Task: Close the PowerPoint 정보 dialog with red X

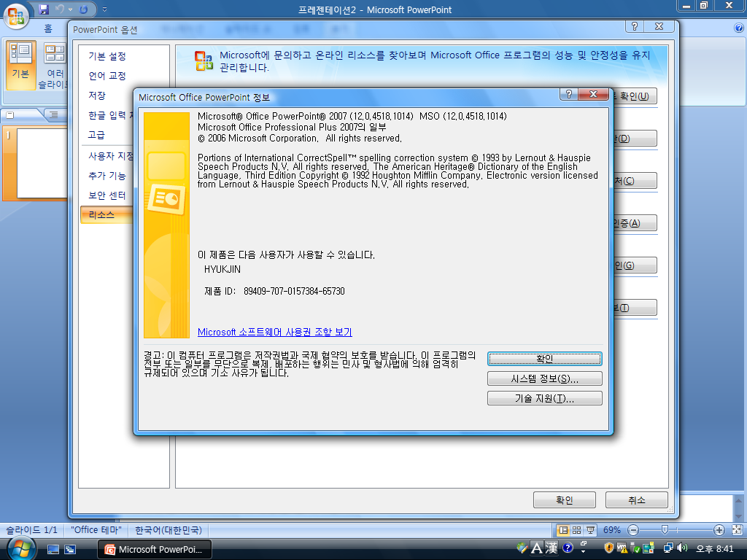Action: 594,94
